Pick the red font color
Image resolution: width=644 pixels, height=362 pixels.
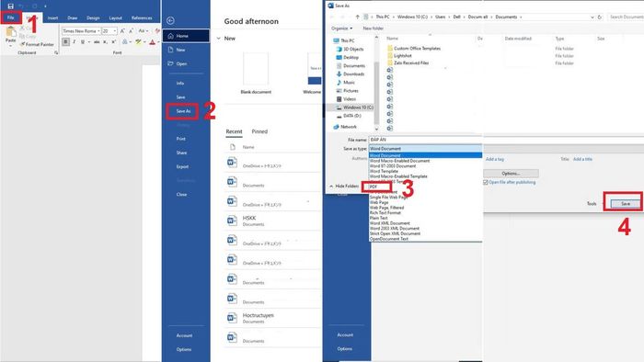(153, 42)
